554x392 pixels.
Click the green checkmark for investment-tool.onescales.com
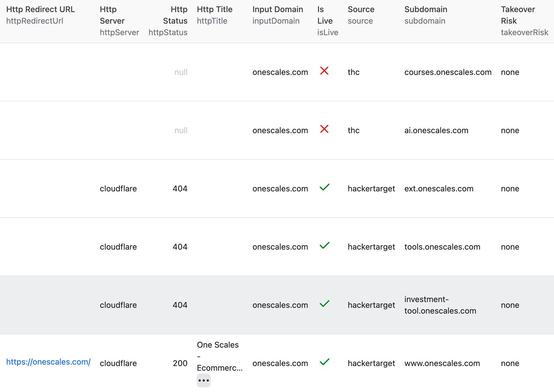click(325, 304)
